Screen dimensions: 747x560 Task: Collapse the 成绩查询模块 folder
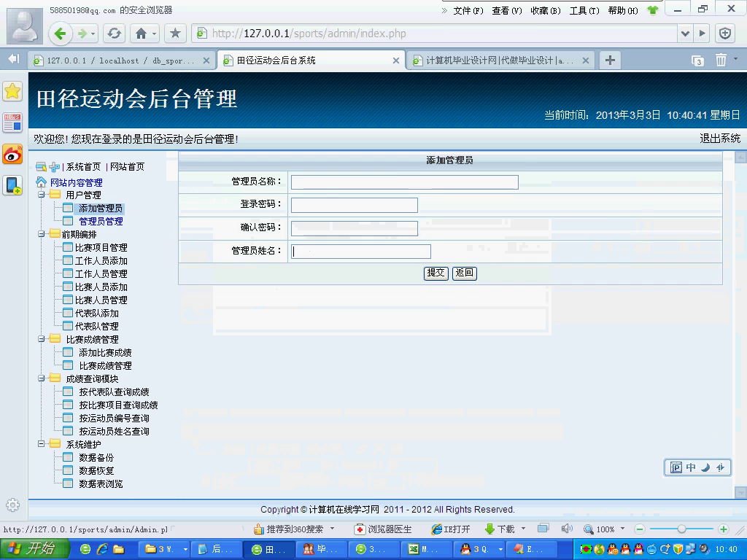pyautogui.click(x=42, y=378)
